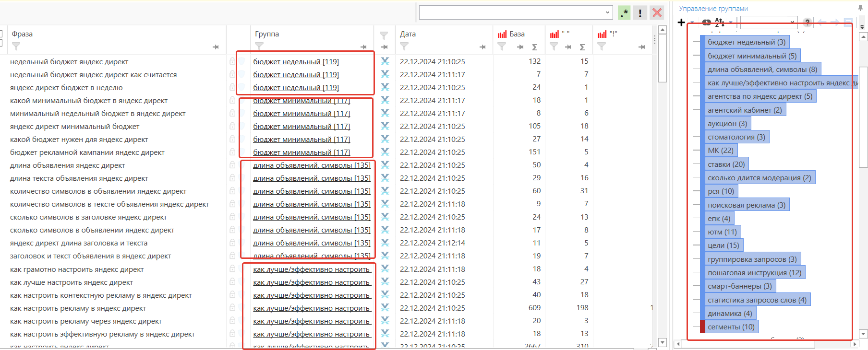Open the filter funnel under the Фраза column
Image resolution: width=868 pixels, height=350 pixels.
[x=16, y=47]
